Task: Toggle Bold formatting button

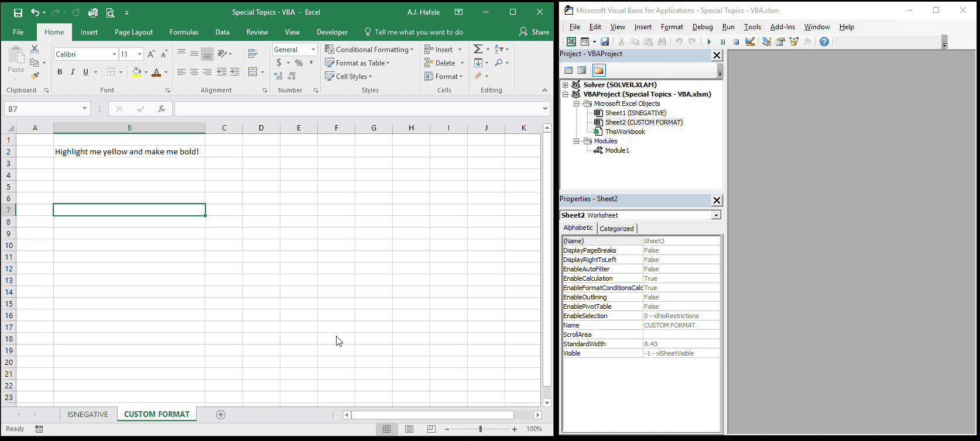Action: (60, 72)
